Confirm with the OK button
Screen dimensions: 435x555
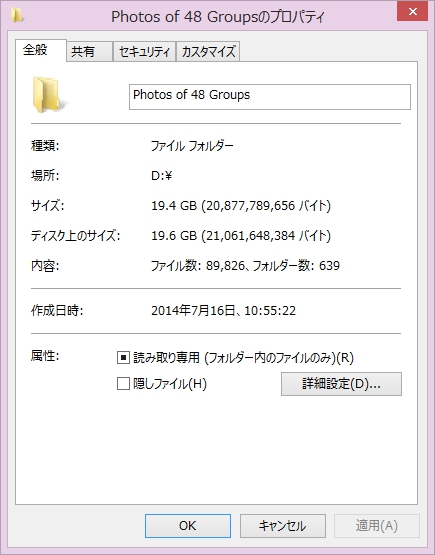pos(188,526)
